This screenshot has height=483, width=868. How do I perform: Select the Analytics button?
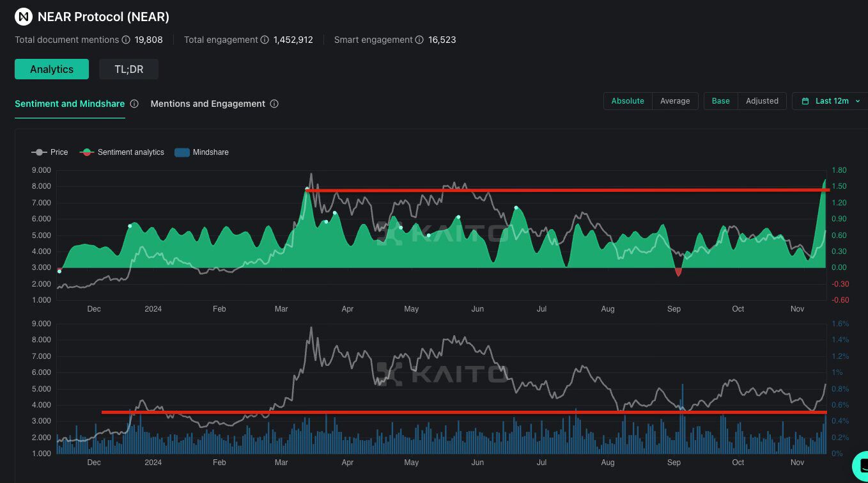pos(52,69)
